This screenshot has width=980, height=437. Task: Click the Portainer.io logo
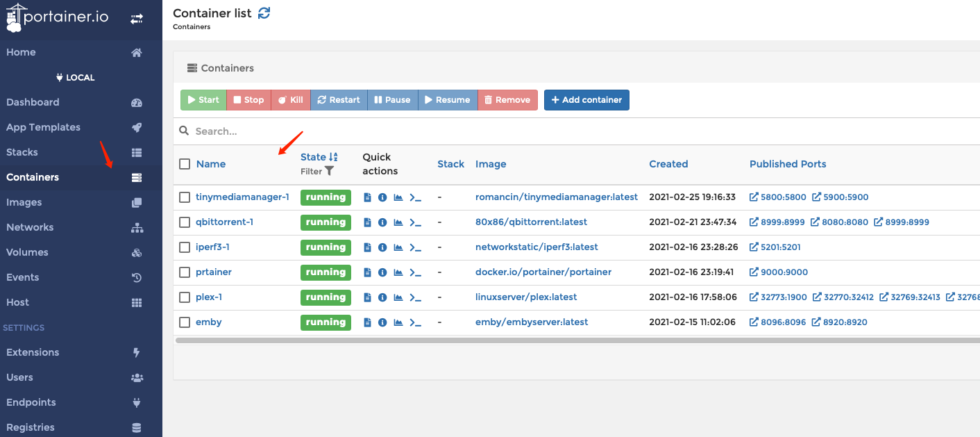coord(57,17)
